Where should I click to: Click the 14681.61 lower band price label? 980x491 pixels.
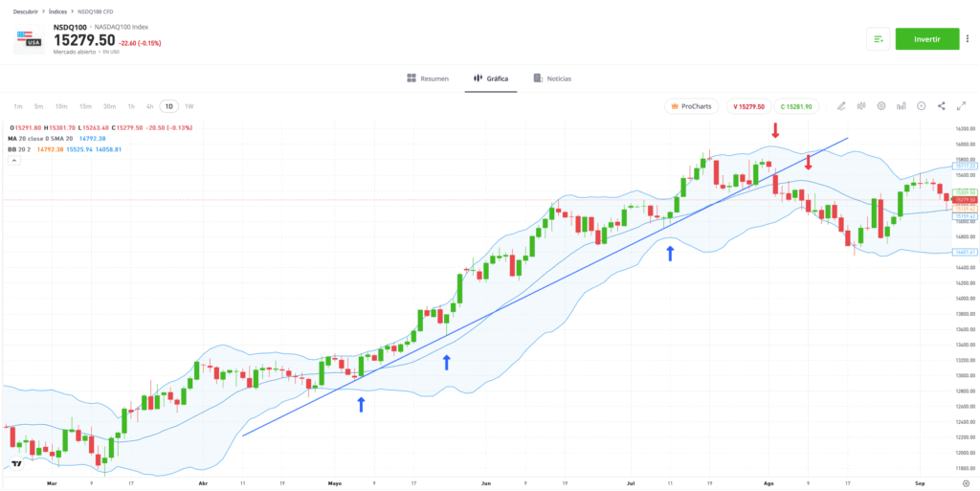tap(965, 253)
